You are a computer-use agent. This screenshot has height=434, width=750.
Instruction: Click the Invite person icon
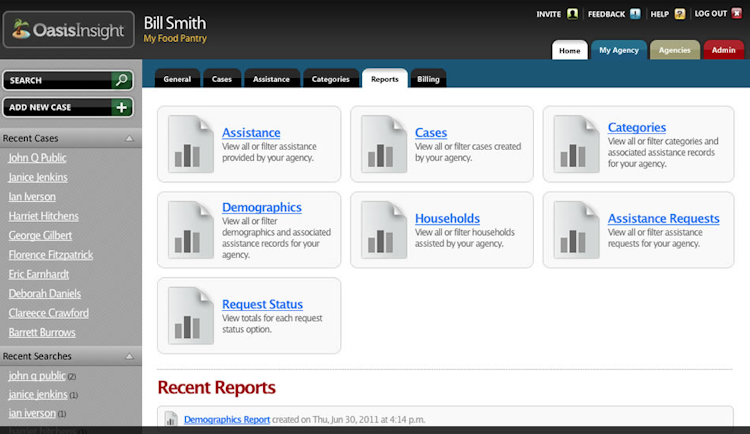pos(572,14)
